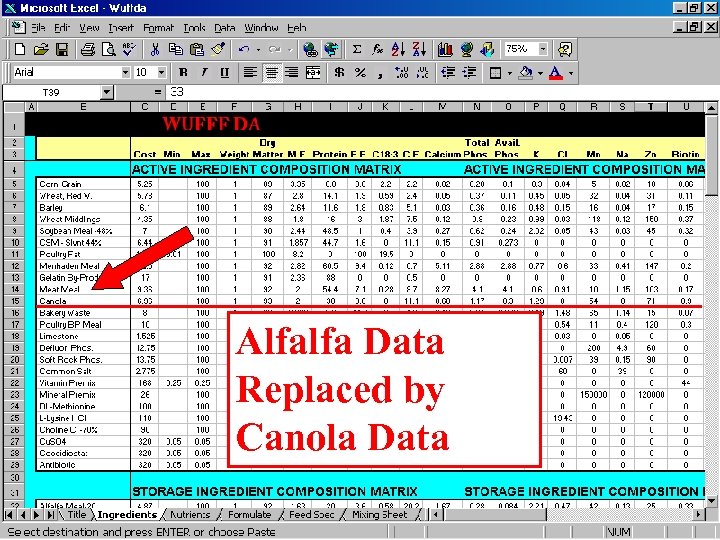Center align the text
720x540 pixels.
coord(271,73)
